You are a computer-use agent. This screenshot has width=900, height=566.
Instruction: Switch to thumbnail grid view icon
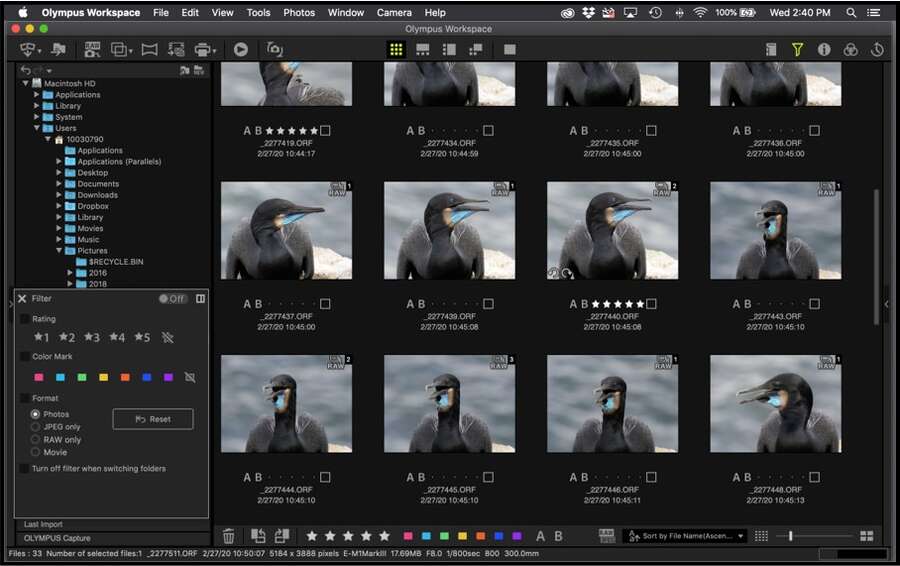pos(396,49)
